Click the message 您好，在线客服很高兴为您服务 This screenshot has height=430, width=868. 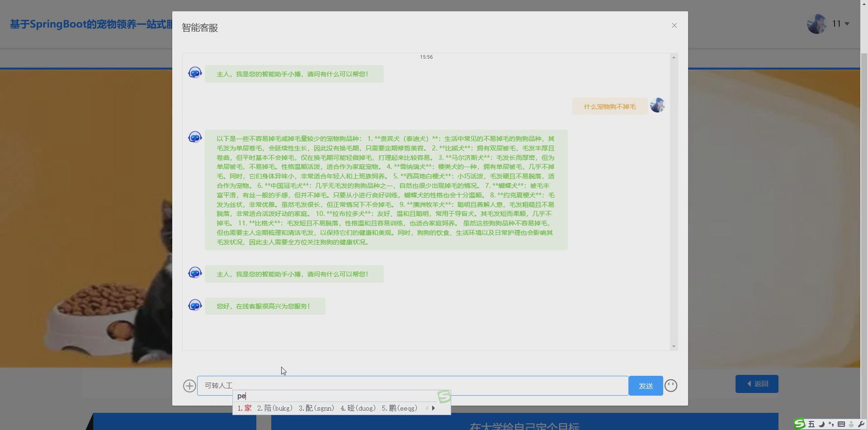265,306
